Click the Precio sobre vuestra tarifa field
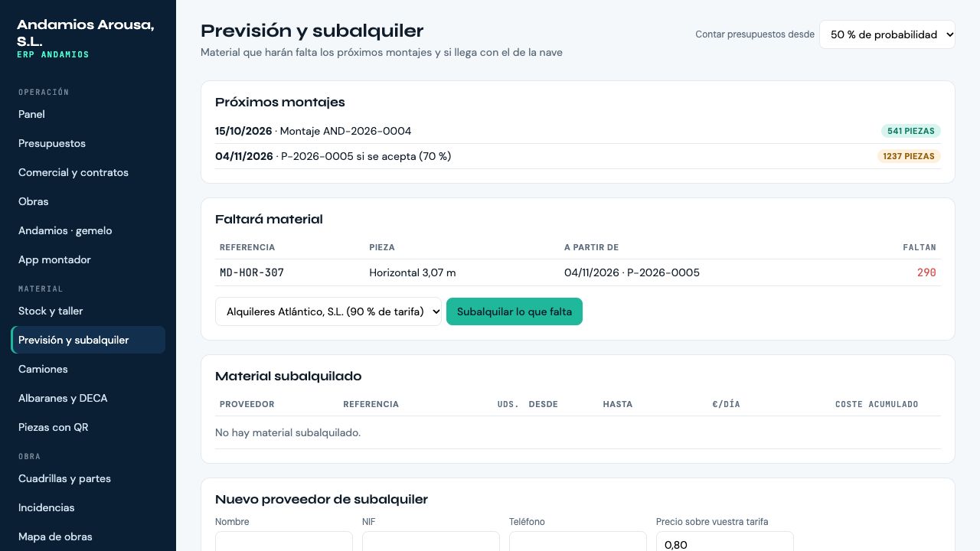 (725, 542)
